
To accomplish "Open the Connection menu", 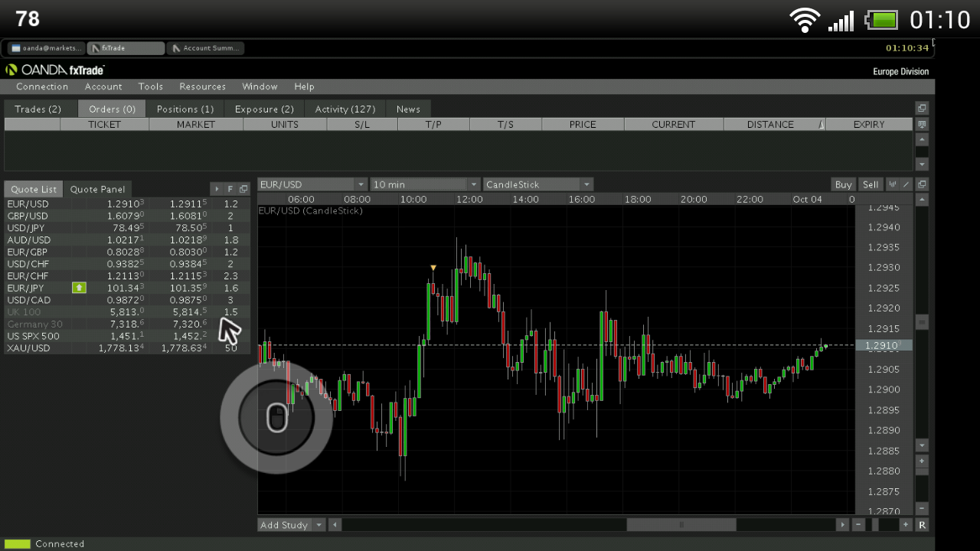I will pos(42,86).
